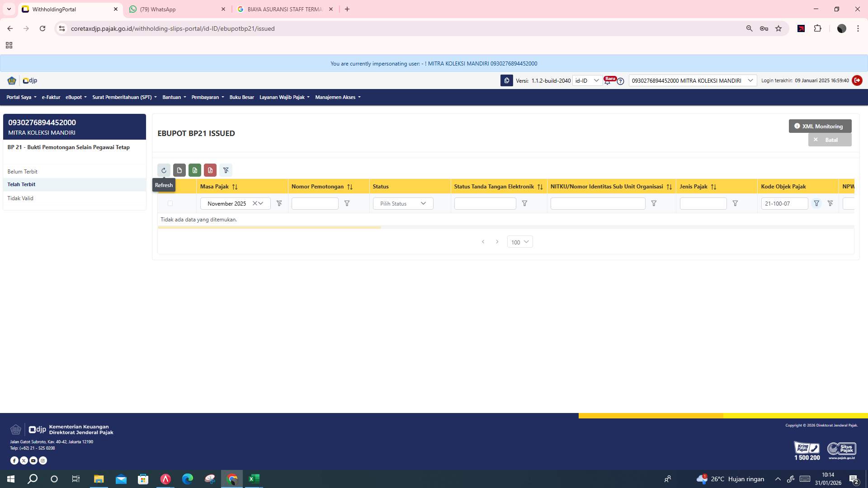
Task: Open the id-ID language dropdown
Action: (x=586, y=80)
